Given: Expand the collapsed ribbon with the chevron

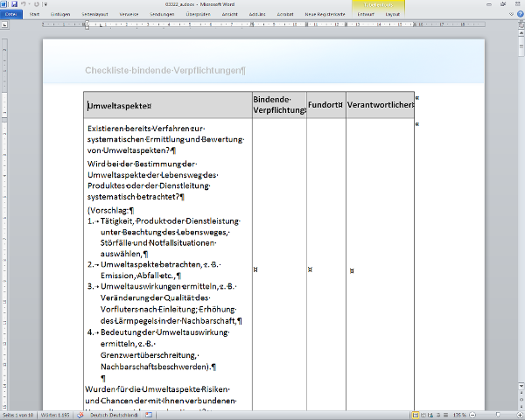Looking at the screenshot, I should pos(509,15).
